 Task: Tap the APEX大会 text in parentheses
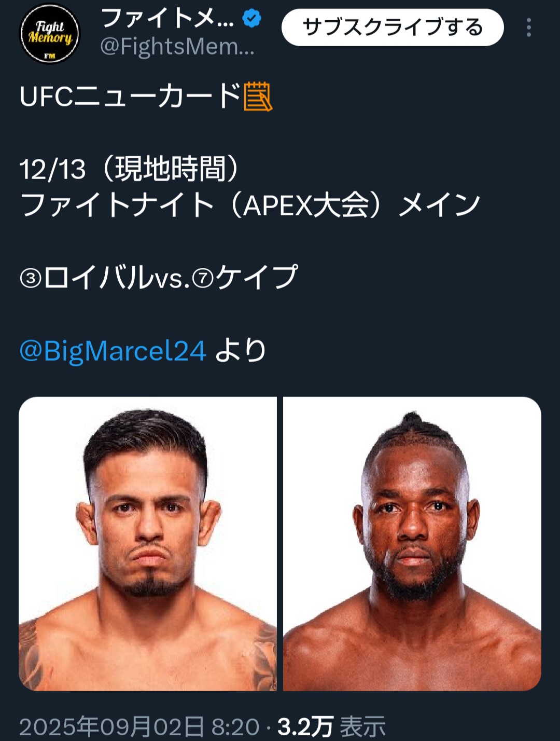(306, 205)
